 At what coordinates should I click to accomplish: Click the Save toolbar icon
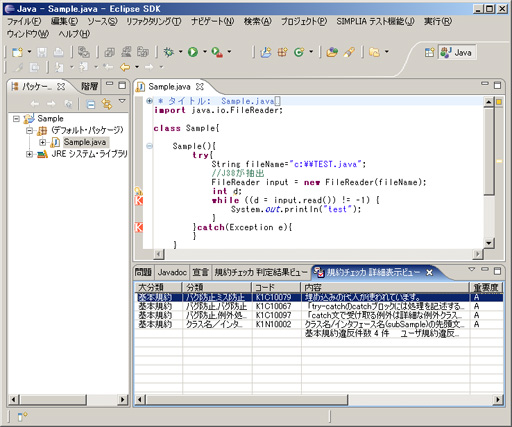[x=42, y=52]
